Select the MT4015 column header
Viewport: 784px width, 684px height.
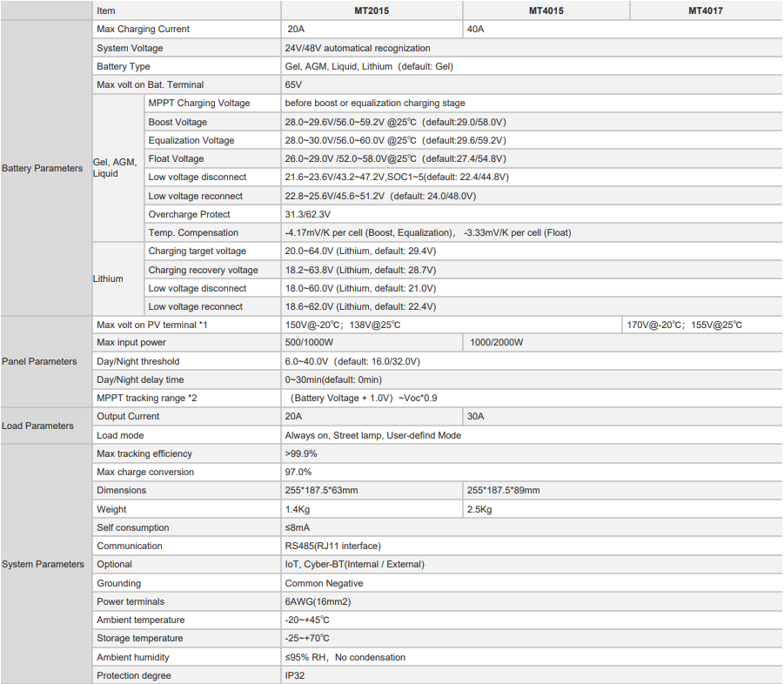pos(546,10)
